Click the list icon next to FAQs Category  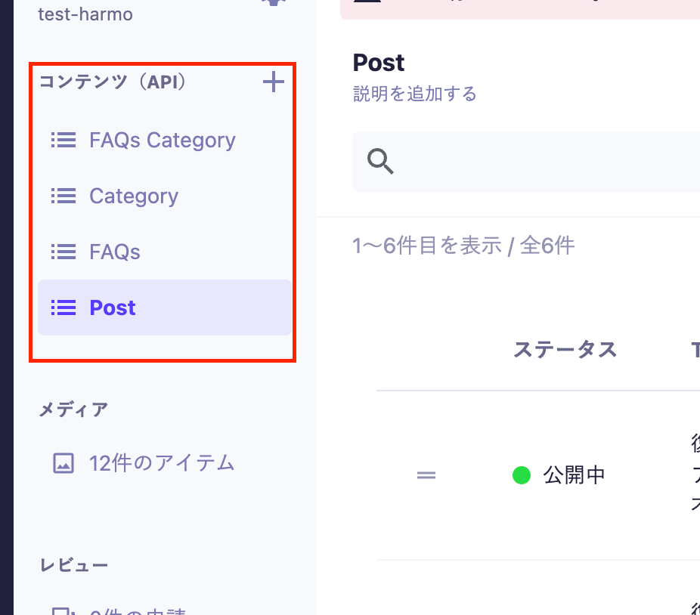tap(63, 140)
